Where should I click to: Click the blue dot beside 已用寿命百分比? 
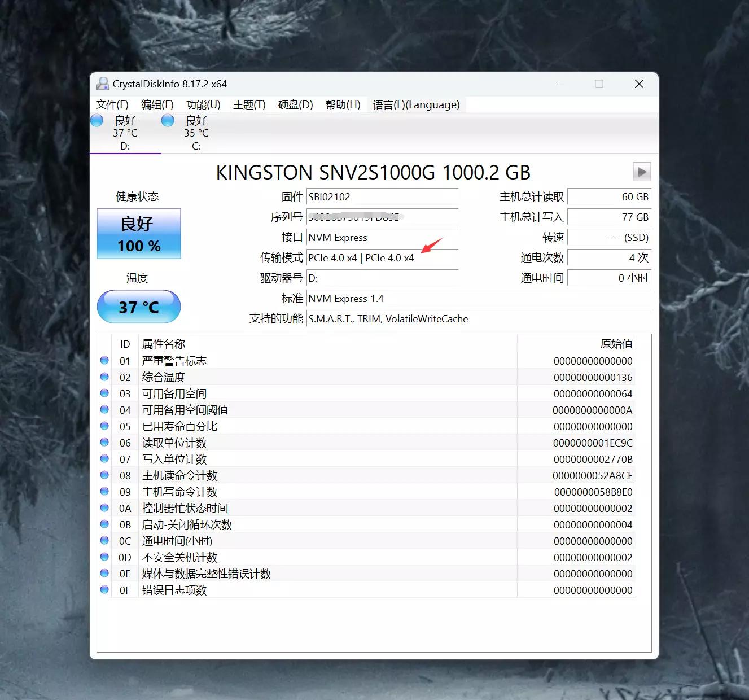point(104,426)
